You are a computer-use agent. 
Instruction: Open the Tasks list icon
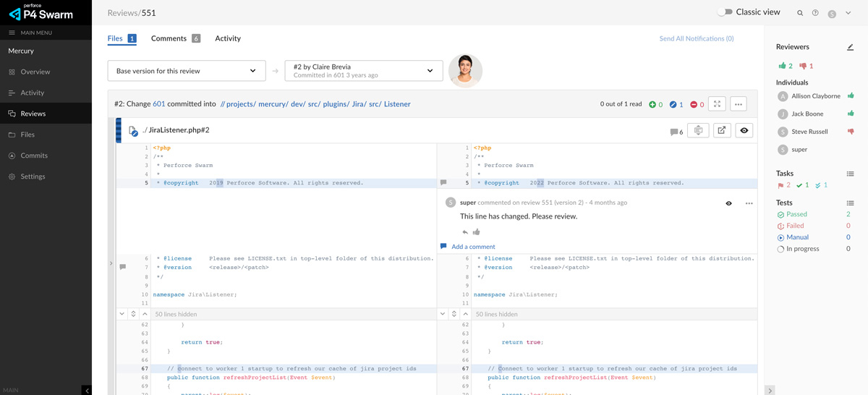850,174
